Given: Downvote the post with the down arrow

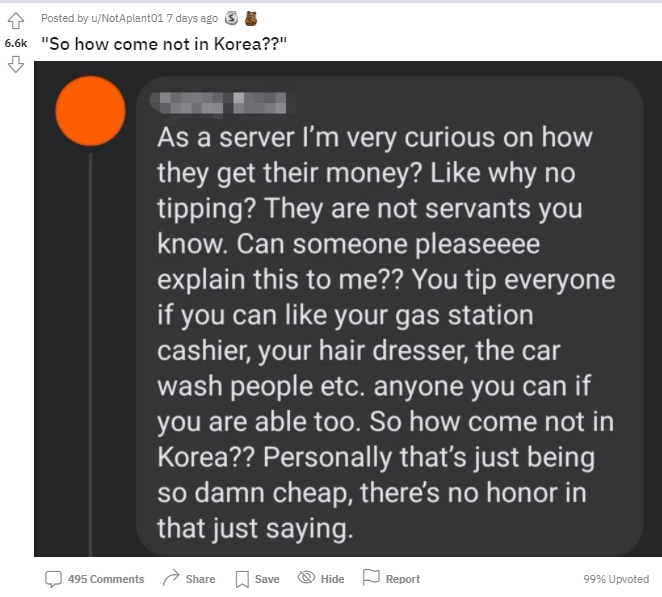Looking at the screenshot, I should 16,65.
